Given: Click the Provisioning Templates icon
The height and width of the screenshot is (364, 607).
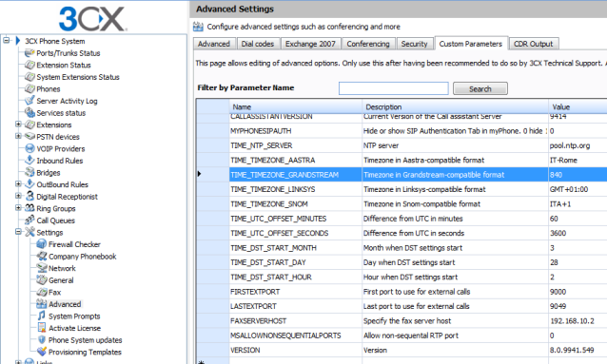Looking at the screenshot, I should click(42, 352).
